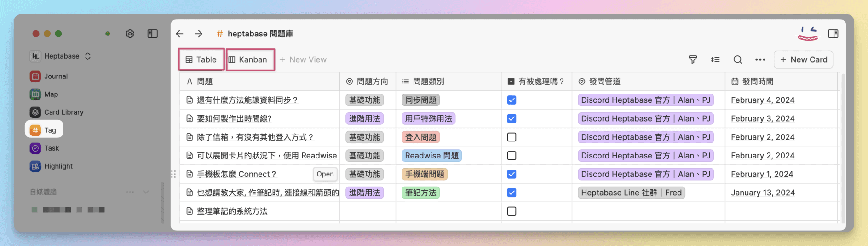The image size is (868, 246).
Task: Open card 除了信箱，有沒有其他登入方式？
Action: 255,137
